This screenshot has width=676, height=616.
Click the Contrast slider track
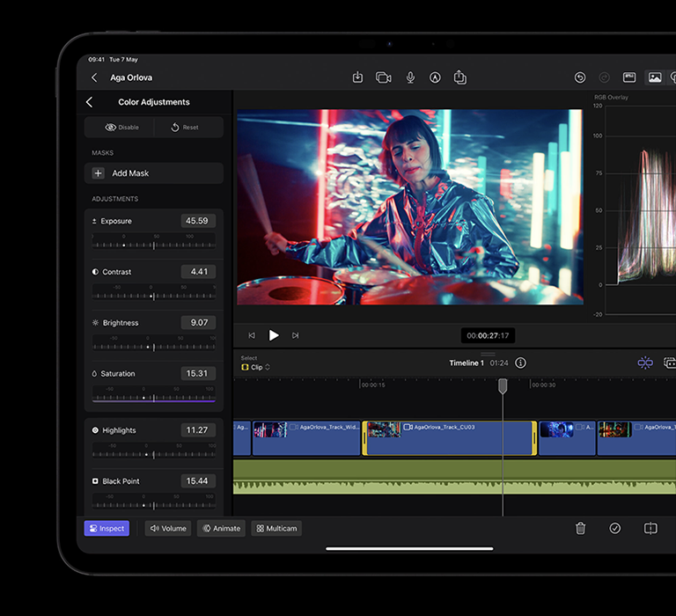pyautogui.click(x=154, y=292)
